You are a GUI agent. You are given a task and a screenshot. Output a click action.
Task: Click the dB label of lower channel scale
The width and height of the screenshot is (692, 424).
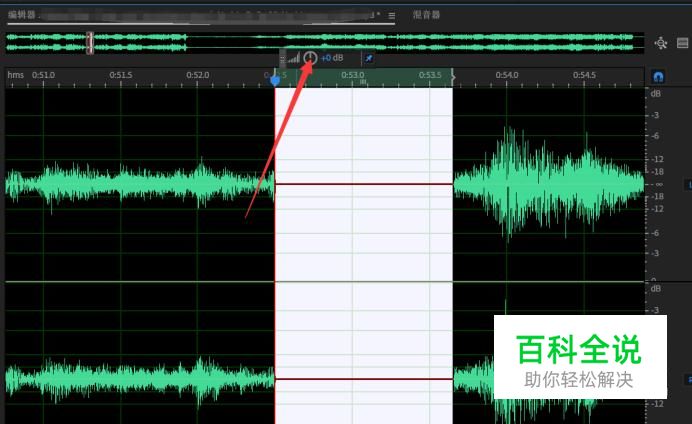655,289
